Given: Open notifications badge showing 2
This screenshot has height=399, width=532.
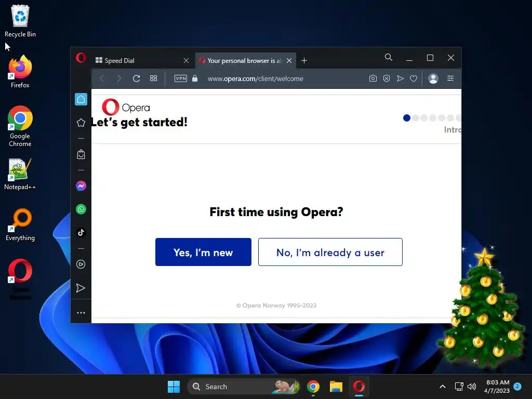Looking at the screenshot, I should click(x=517, y=386).
